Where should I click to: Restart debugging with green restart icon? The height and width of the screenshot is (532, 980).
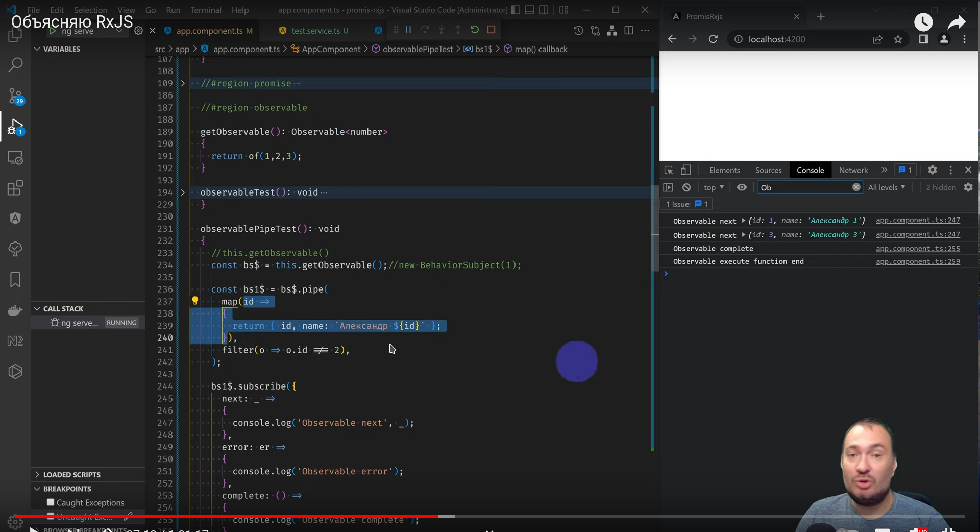tap(475, 30)
